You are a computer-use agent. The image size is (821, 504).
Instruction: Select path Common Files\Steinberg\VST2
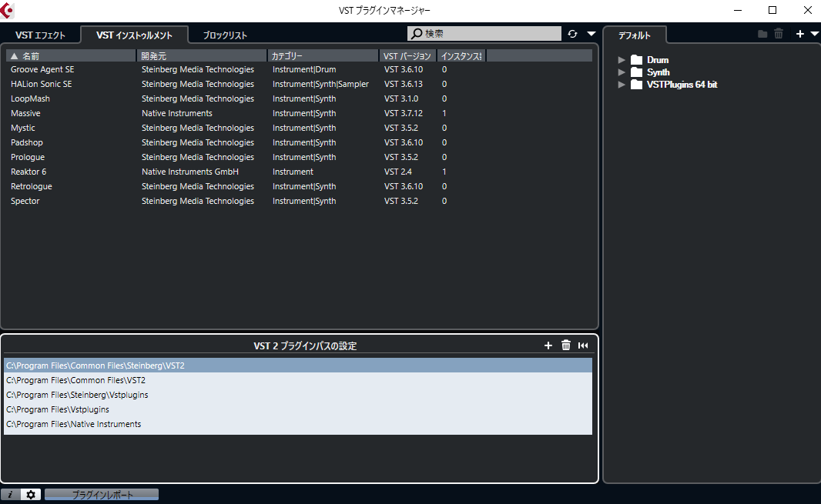[x=298, y=365]
